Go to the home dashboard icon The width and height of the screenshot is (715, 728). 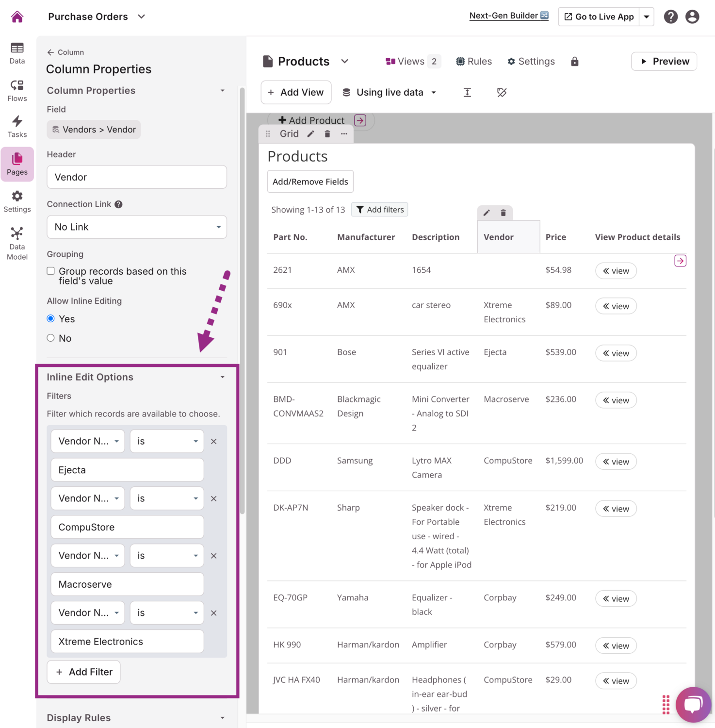[x=17, y=17]
